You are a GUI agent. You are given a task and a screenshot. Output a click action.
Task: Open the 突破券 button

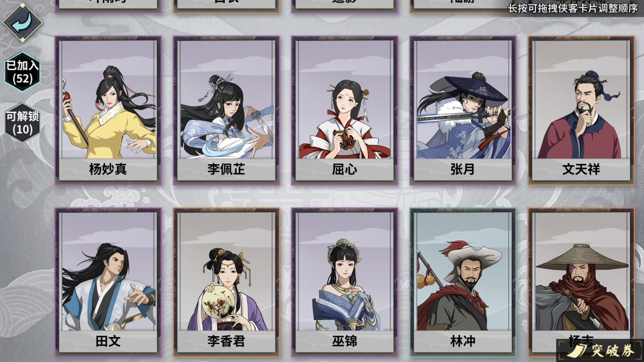(x=601, y=351)
